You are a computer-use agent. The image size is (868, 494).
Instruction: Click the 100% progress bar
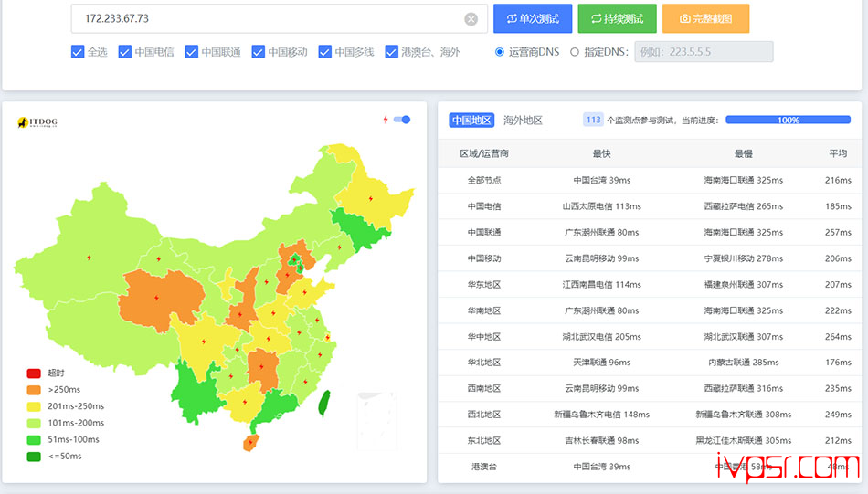788,120
